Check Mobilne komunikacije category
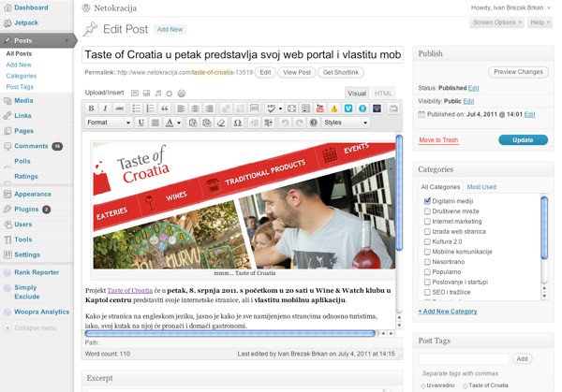Viewport: 562px width, 392px height. 427,252
